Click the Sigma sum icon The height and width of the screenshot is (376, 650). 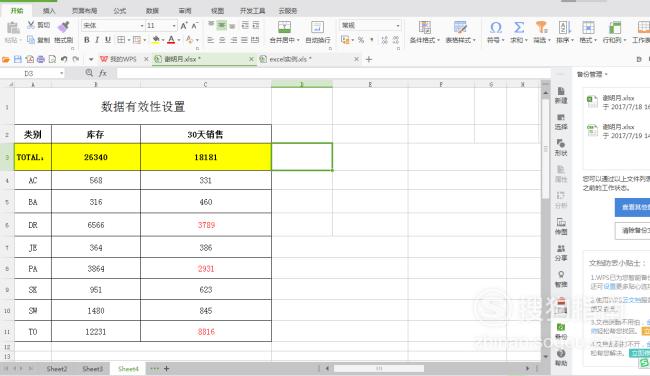519,27
